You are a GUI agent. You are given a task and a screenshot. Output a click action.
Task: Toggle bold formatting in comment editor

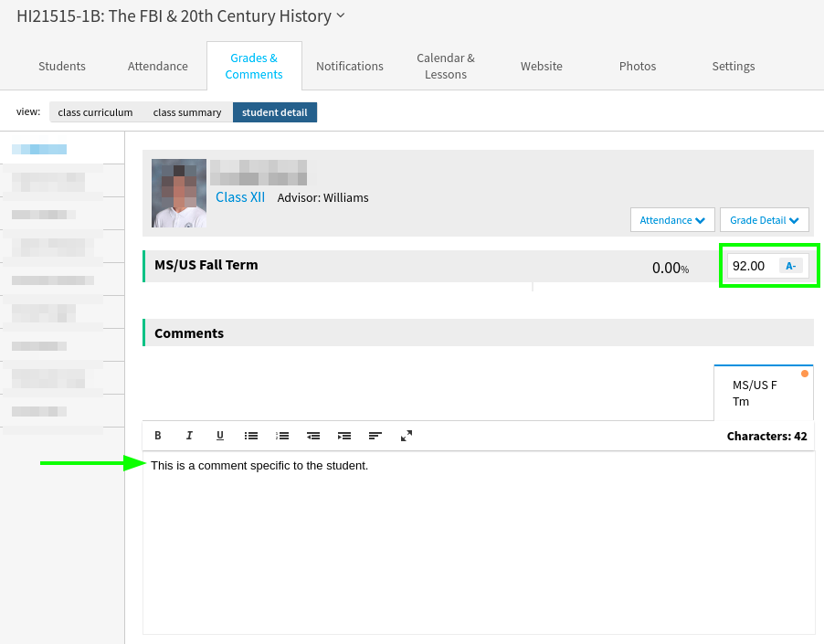(158, 436)
